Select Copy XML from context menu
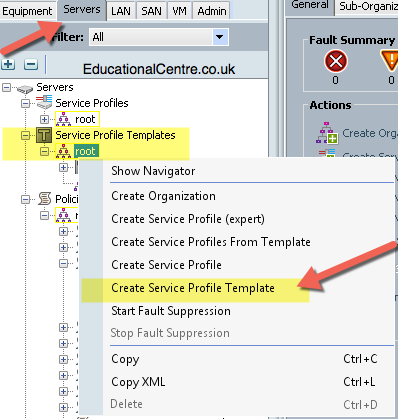This screenshot has width=398, height=419. (138, 382)
